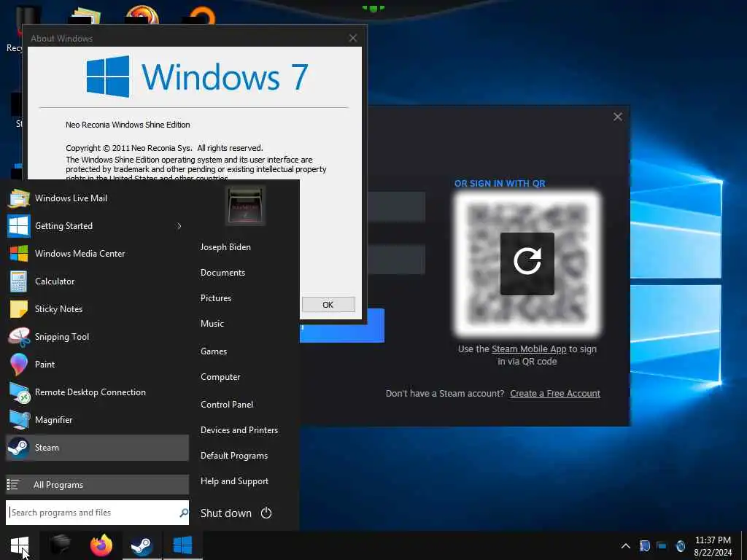
Task: Open All Programs list
Action: 97,485
